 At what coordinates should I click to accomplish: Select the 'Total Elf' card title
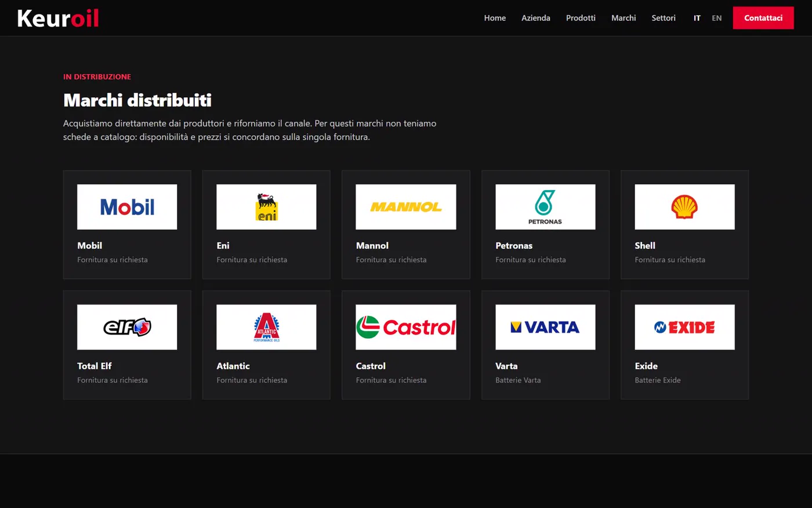(95, 366)
